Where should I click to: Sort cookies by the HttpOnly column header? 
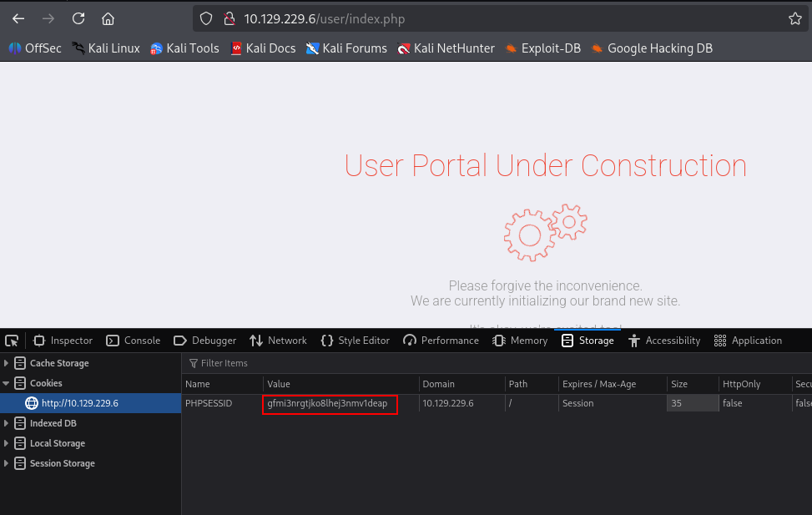pyautogui.click(x=754, y=384)
